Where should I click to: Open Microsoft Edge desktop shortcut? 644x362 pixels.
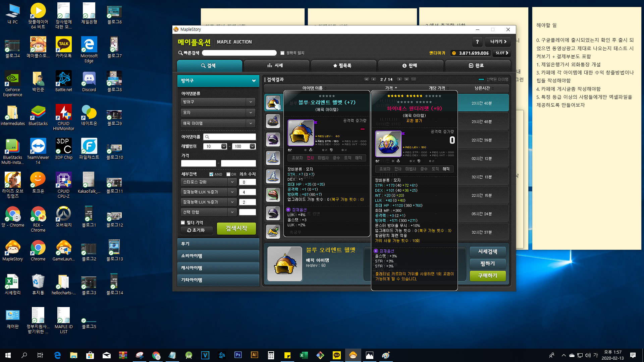coord(89,50)
